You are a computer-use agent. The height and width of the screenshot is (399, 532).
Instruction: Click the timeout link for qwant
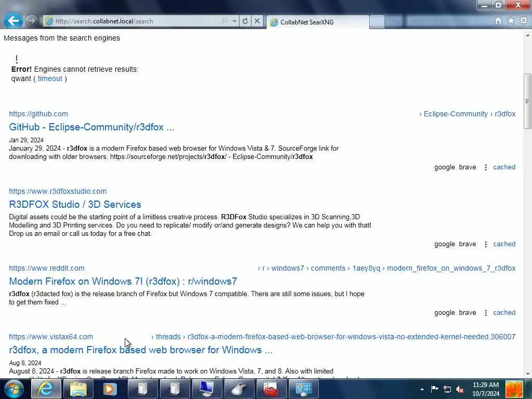[50, 79]
